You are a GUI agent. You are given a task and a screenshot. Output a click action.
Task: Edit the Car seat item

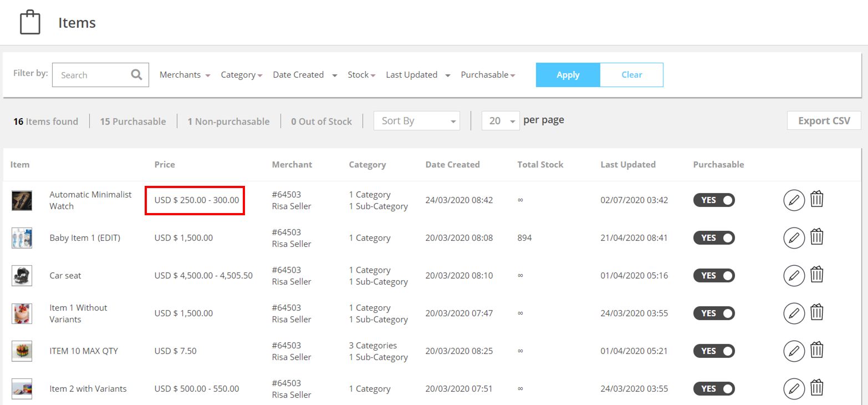[x=794, y=275]
